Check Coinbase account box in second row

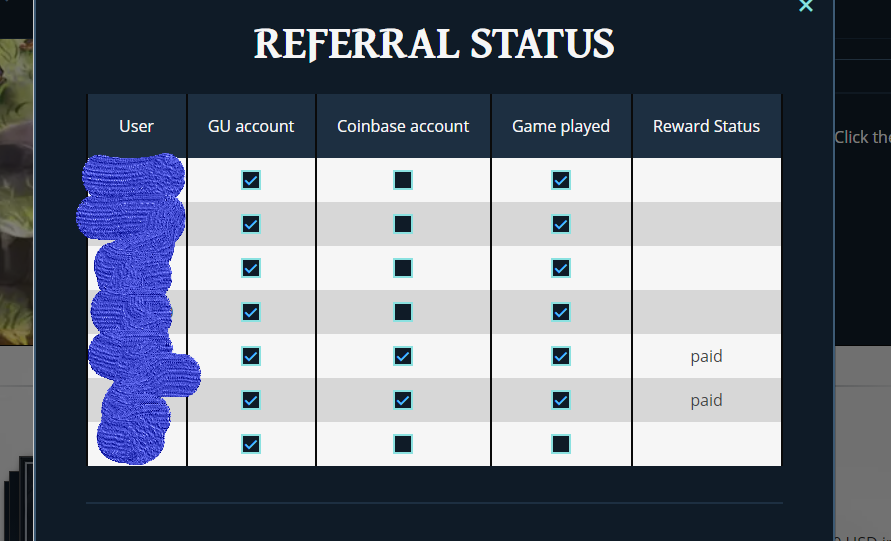click(403, 224)
